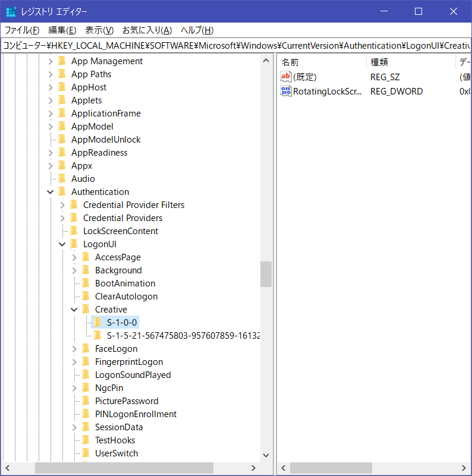Expand the App Management key
Screen dimensions: 472x476
pyautogui.click(x=51, y=61)
